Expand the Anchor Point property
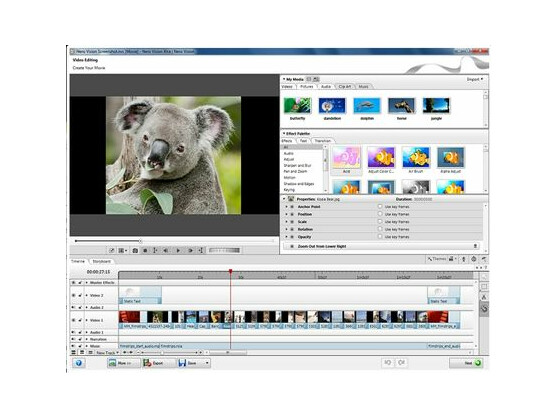 click(x=286, y=207)
